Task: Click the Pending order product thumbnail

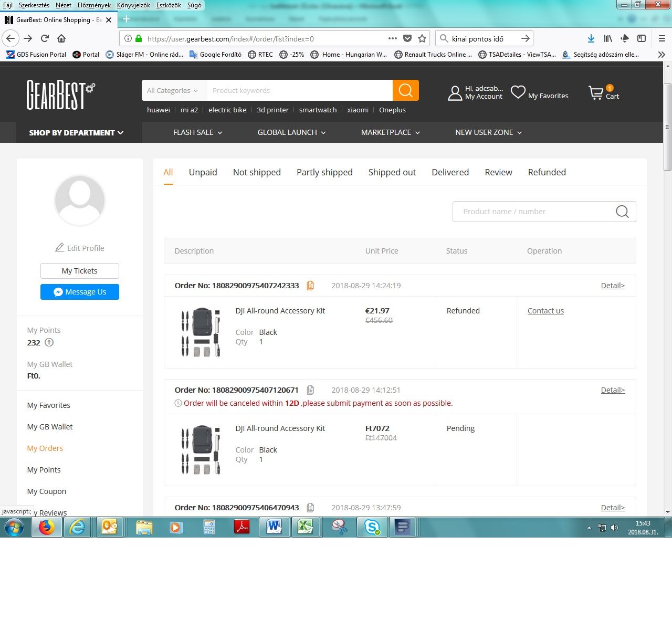Action: tap(201, 450)
